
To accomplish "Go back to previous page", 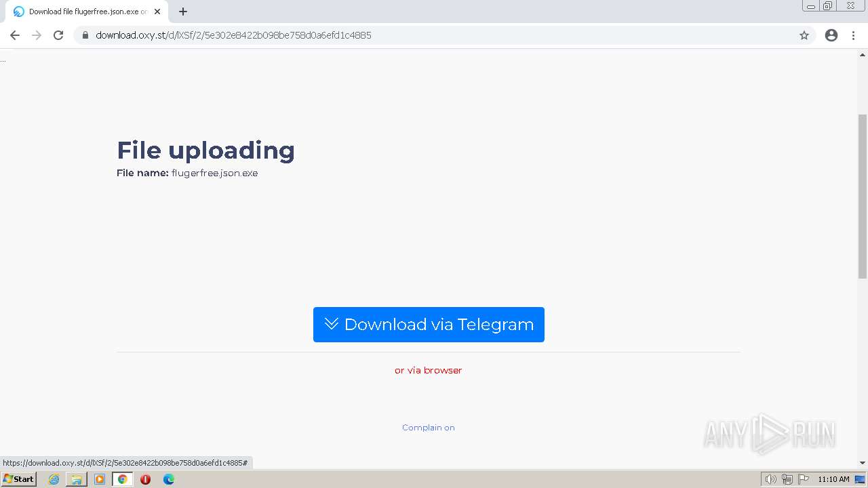I will [15, 35].
